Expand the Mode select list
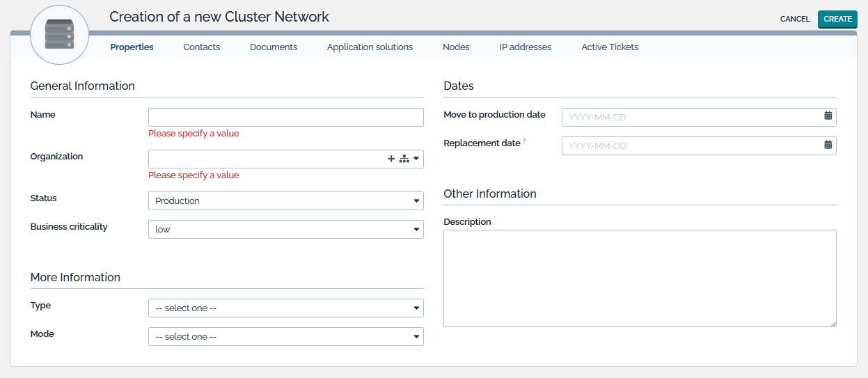 285,336
